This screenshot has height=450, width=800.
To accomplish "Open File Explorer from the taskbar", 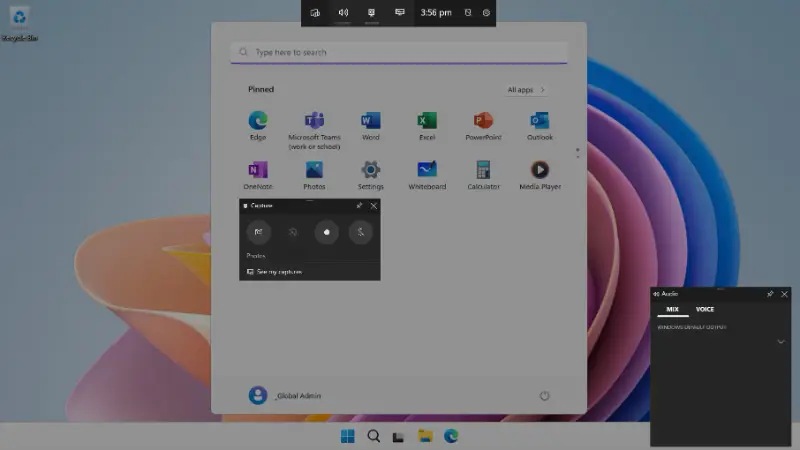I will pyautogui.click(x=425, y=436).
